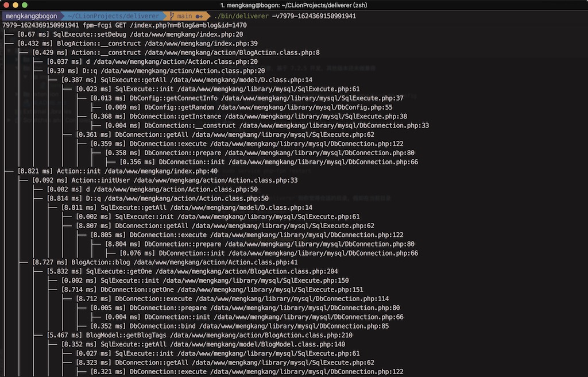
Task: Click the ./bin/deliverer command text
Action: pyautogui.click(x=240, y=16)
